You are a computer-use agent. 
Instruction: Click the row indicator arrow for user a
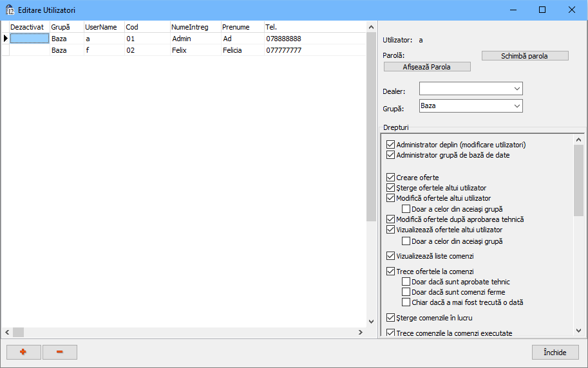[6, 39]
